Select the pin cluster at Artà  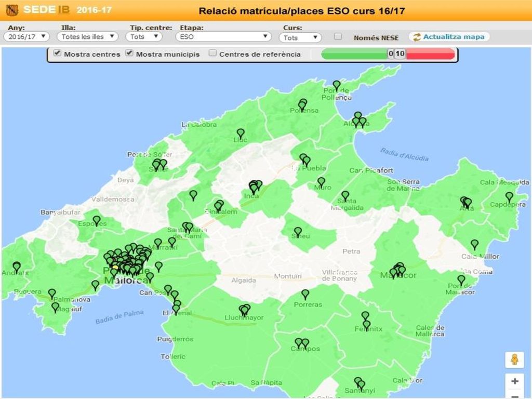(x=466, y=203)
